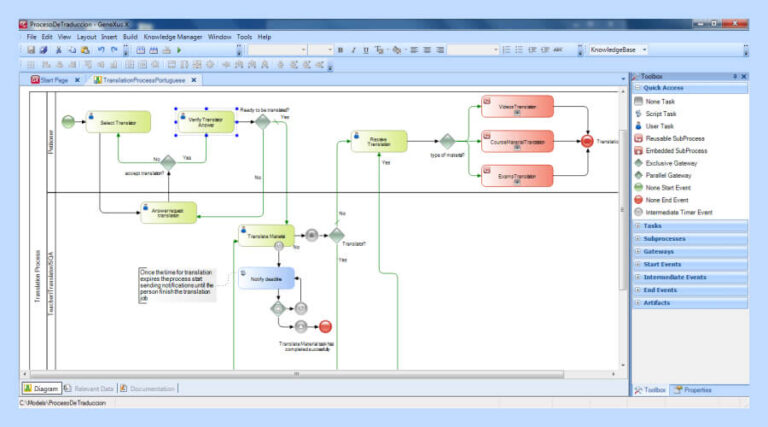This screenshot has width=768, height=427.
Task: Open the Properties panel tab
Action: 696,389
